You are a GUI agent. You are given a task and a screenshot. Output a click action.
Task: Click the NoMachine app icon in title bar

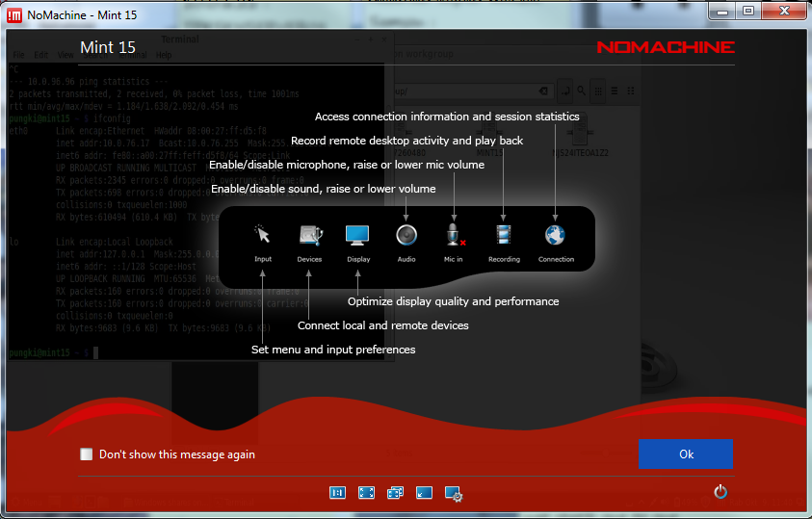click(14, 15)
